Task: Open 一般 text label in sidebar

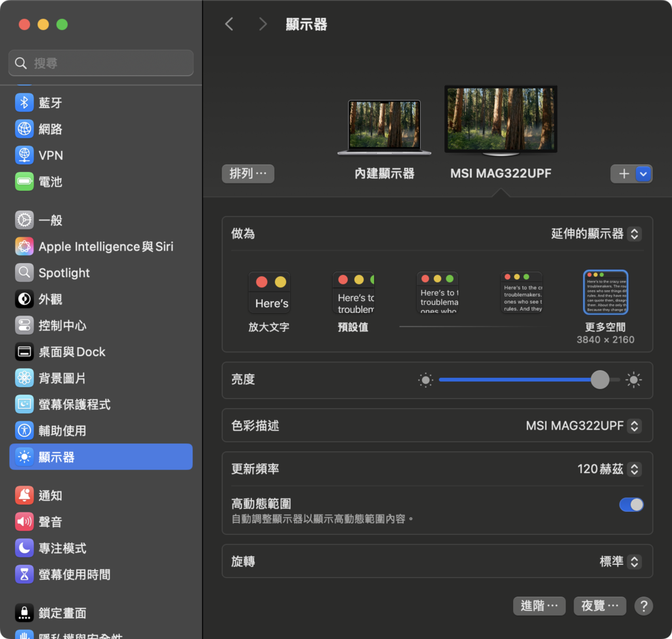Action: 51,220
